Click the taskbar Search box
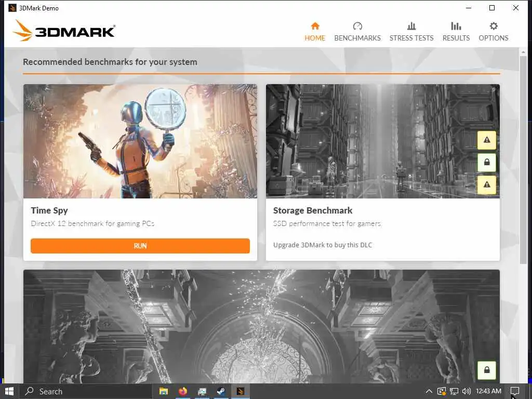 pyautogui.click(x=86, y=392)
